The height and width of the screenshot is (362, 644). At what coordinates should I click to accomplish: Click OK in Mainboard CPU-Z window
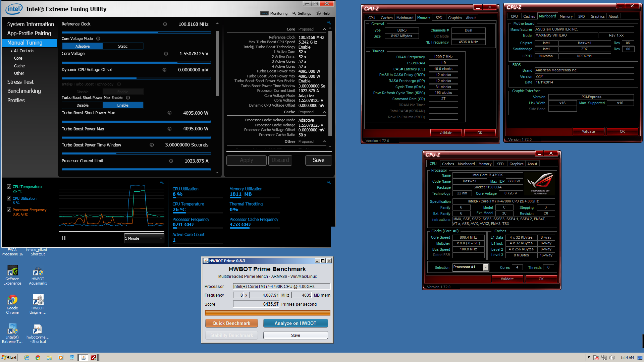pyautogui.click(x=622, y=131)
